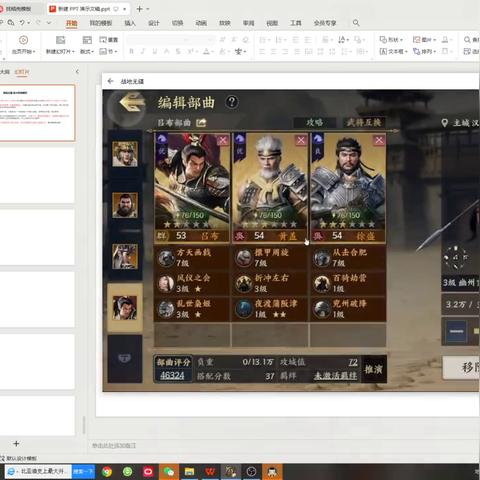
Task: Click the notes placeholder under the slide
Action: (x=114, y=445)
